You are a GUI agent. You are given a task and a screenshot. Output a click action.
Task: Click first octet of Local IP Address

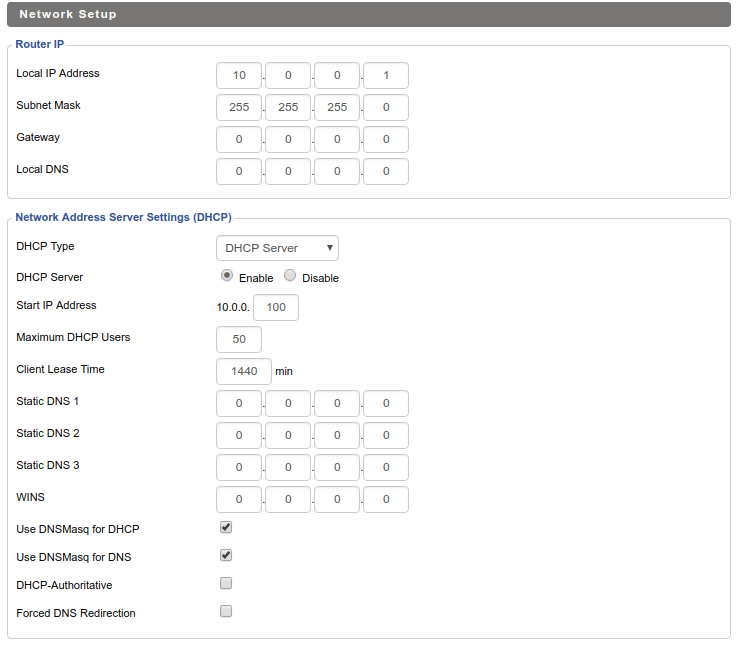[239, 75]
